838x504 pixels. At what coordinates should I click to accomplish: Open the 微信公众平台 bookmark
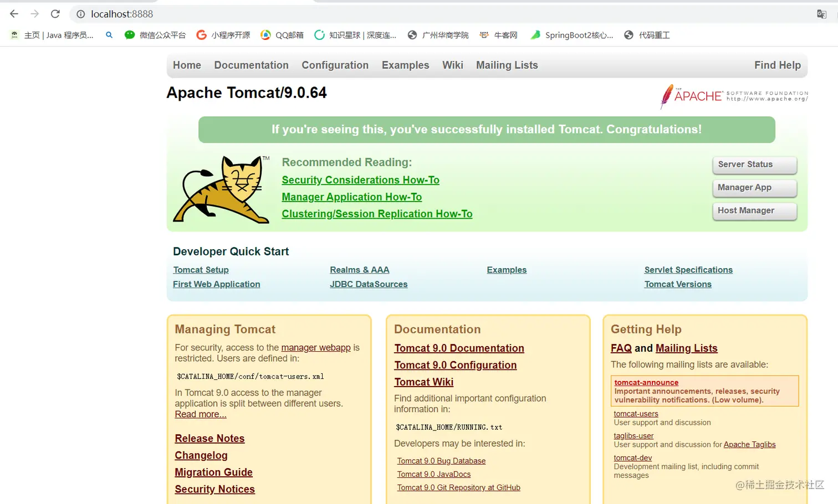tap(155, 35)
